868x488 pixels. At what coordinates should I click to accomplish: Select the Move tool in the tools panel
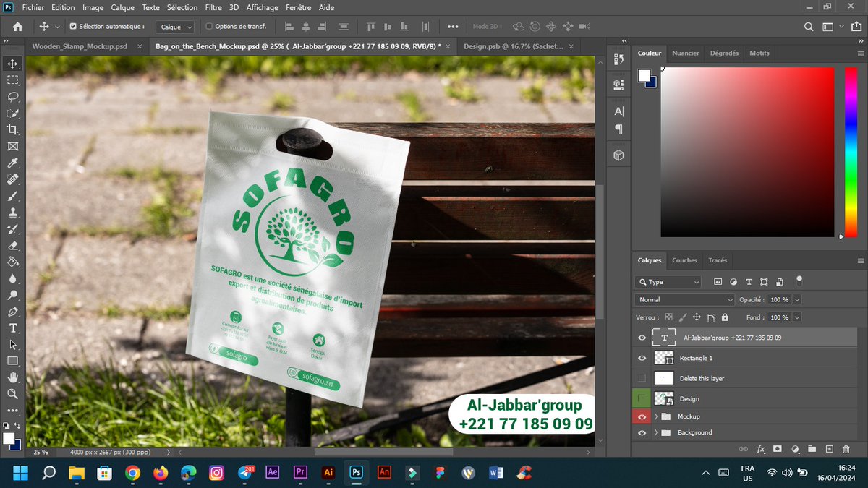tap(12, 64)
